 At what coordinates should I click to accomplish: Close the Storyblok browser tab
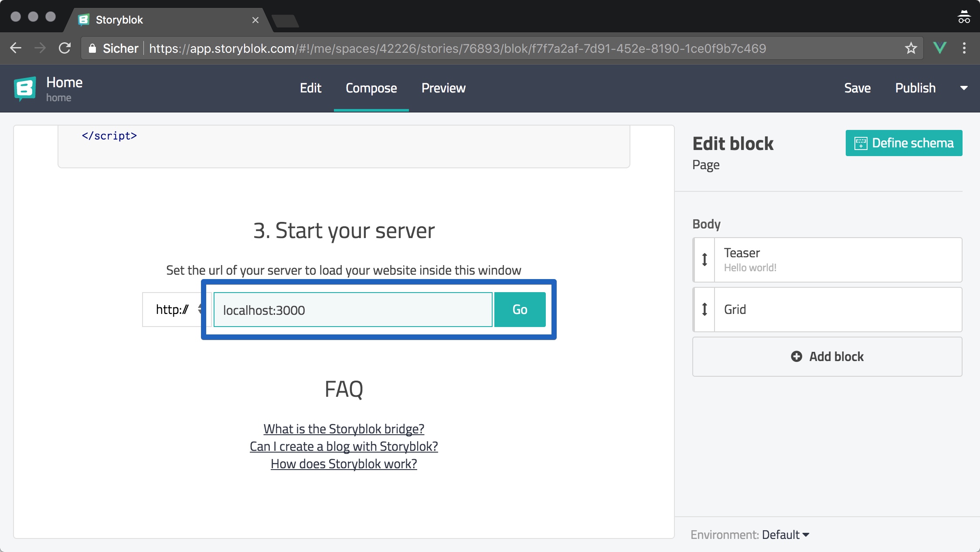pyautogui.click(x=255, y=20)
